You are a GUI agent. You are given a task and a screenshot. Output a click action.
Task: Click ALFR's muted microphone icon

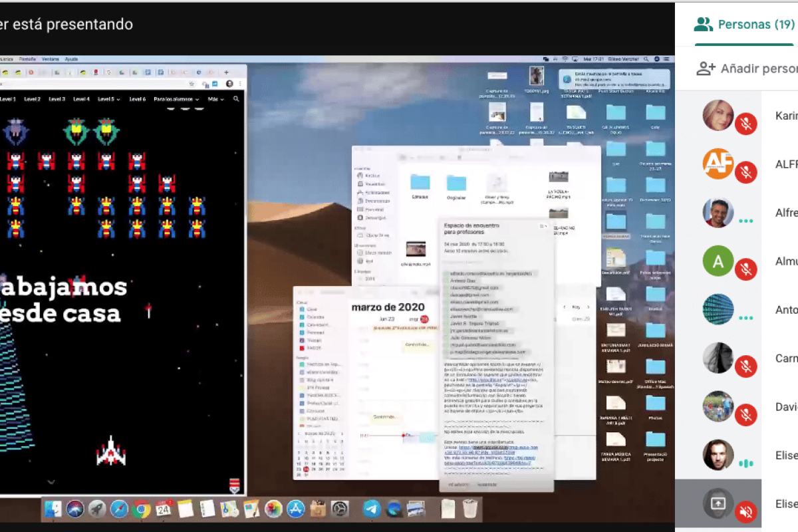746,172
